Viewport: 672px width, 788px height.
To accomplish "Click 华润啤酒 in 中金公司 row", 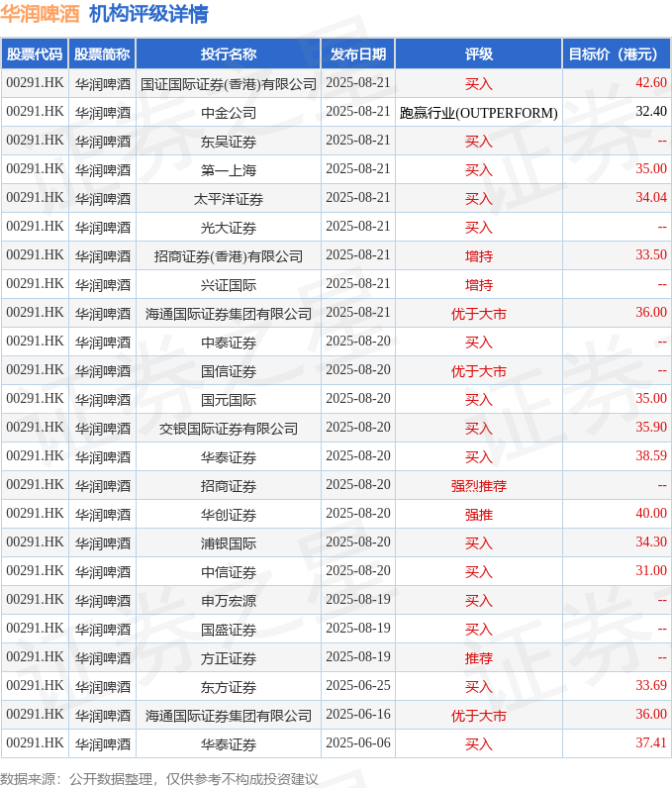I will pyautogui.click(x=103, y=112).
